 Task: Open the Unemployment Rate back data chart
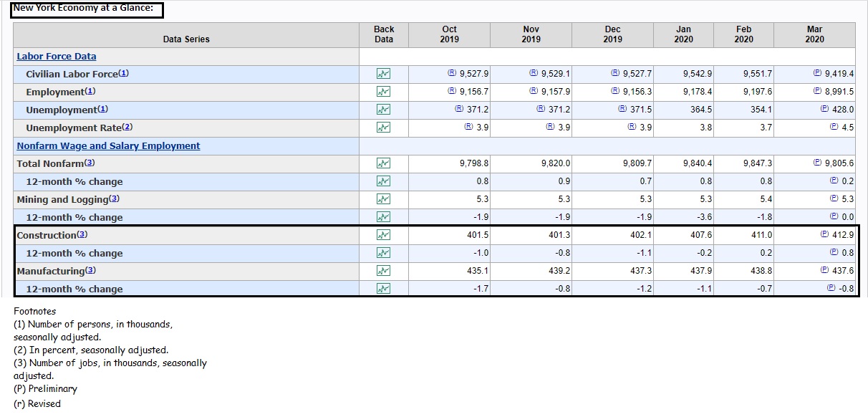pos(384,128)
